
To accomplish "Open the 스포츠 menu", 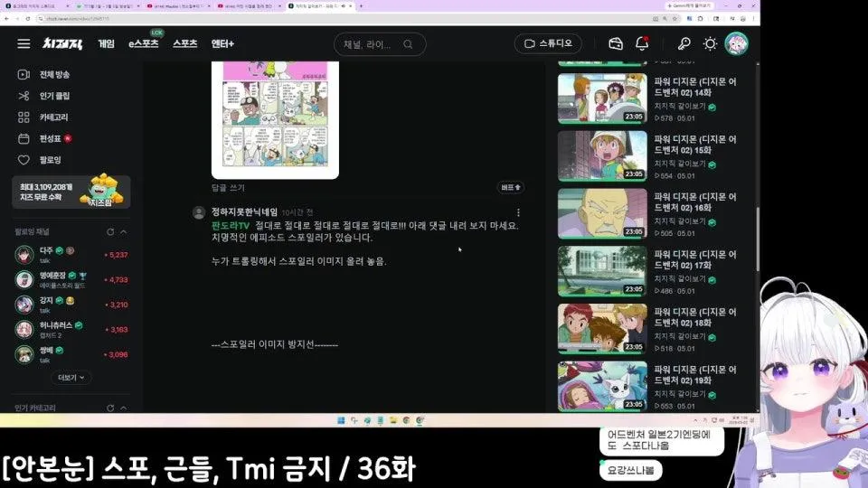I will [184, 43].
